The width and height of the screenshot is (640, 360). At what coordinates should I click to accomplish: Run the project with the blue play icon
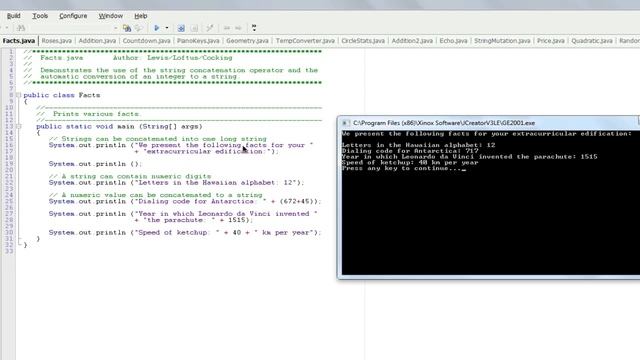point(156,28)
